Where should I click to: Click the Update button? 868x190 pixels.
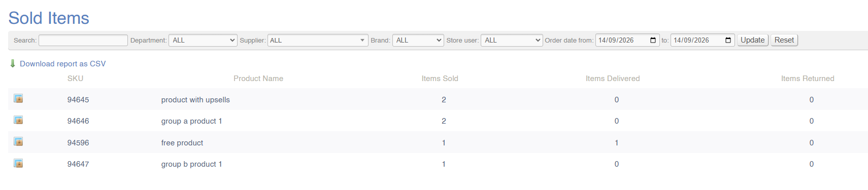[752, 40]
